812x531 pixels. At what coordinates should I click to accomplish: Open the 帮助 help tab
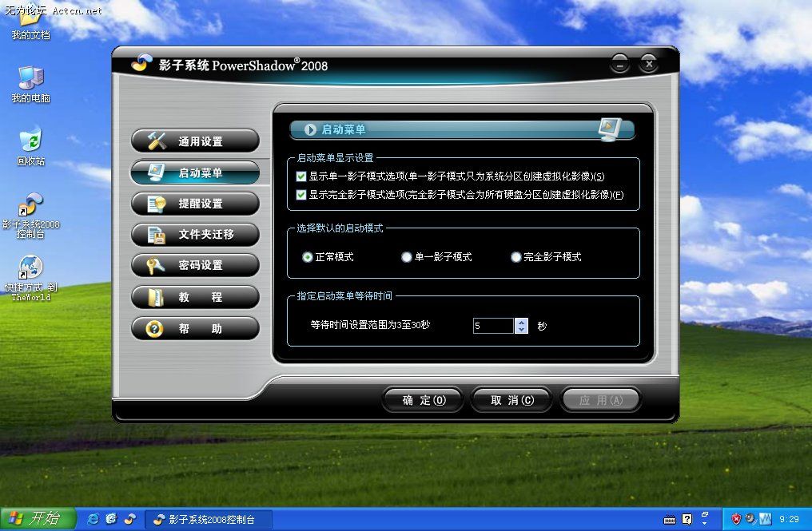tap(195, 328)
